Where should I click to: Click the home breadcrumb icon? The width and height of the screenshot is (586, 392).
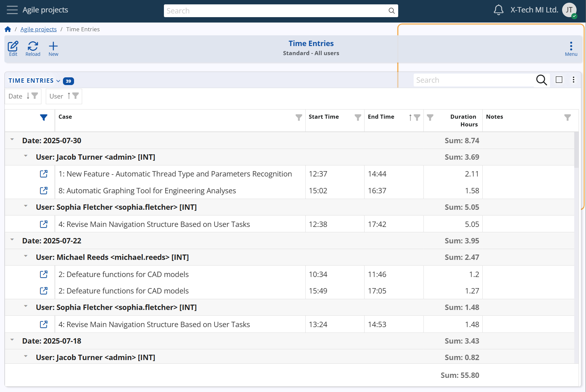(x=8, y=29)
